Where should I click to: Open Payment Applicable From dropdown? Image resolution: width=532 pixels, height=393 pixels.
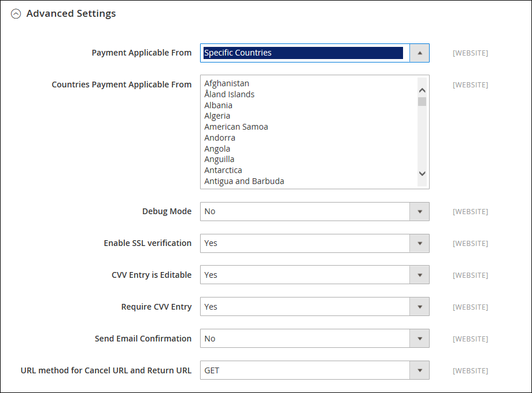(x=315, y=53)
